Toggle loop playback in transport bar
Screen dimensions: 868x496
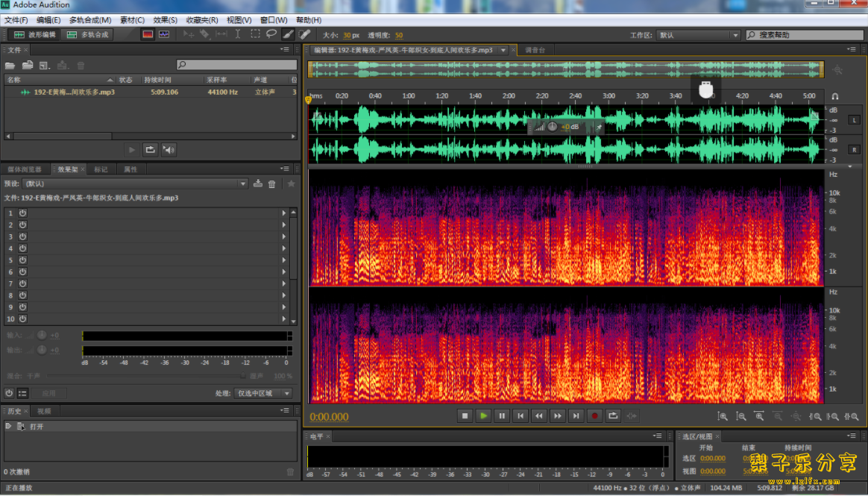(x=613, y=415)
